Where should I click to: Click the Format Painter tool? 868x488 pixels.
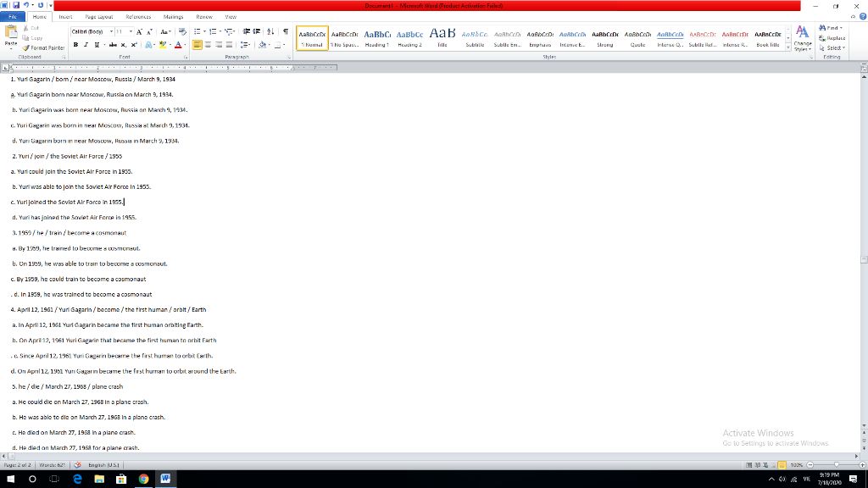coord(44,48)
